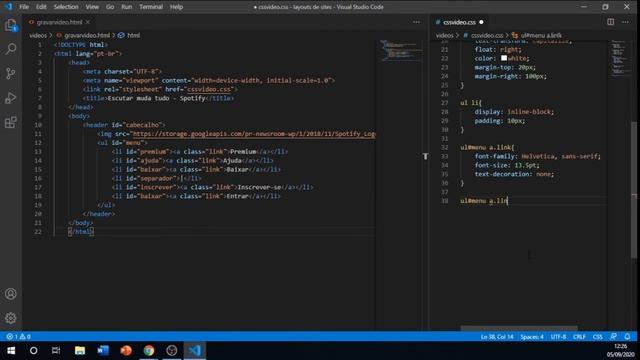Close the gravarvideo.html tab
Viewport: 640px width, 360px height.
[x=88, y=22]
